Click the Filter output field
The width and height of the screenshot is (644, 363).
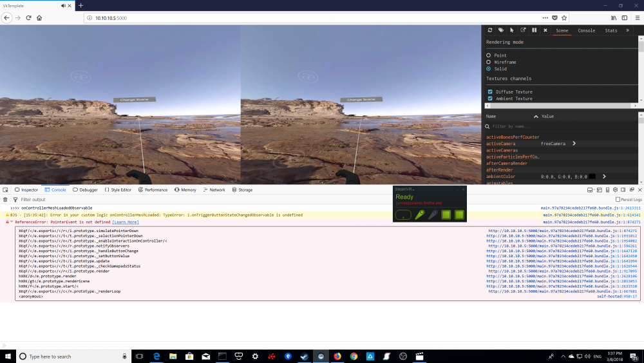pyautogui.click(x=33, y=199)
